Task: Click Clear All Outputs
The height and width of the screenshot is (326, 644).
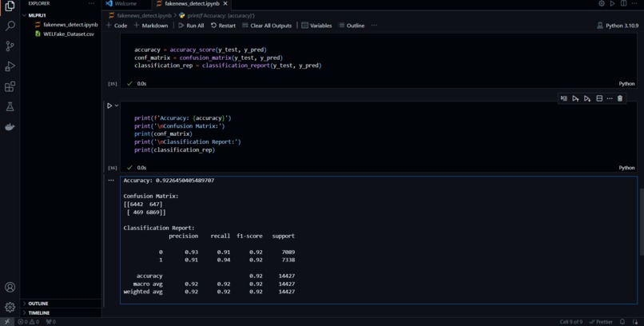Action: 267,26
